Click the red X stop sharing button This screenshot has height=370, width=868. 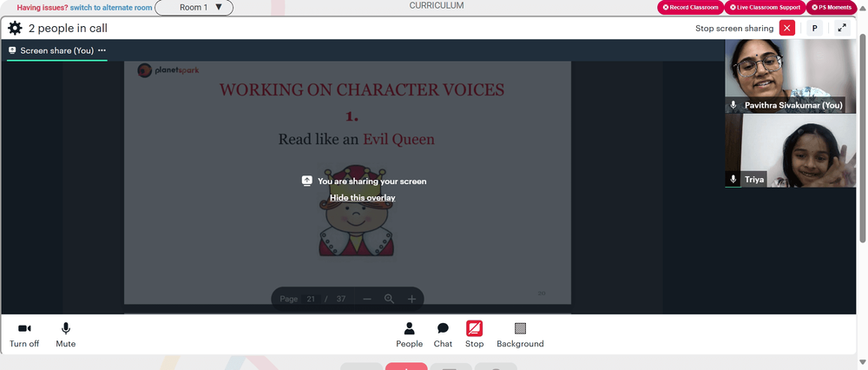click(786, 28)
